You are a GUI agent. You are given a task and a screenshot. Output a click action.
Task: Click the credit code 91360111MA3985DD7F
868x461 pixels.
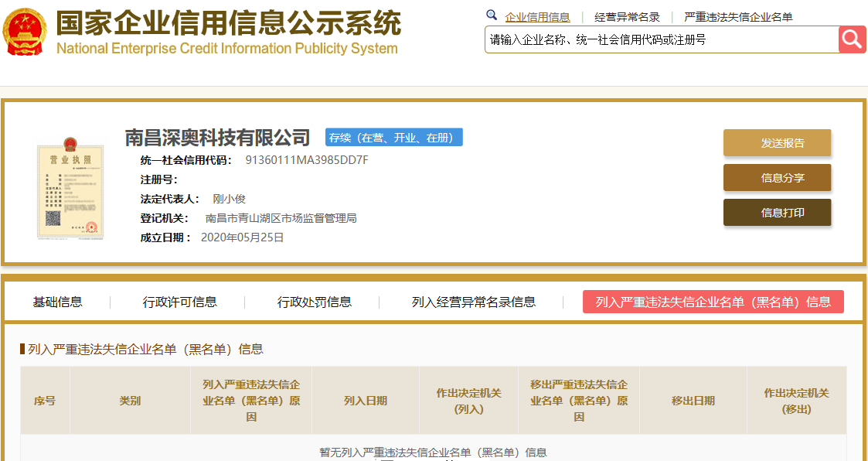pyautogui.click(x=307, y=161)
